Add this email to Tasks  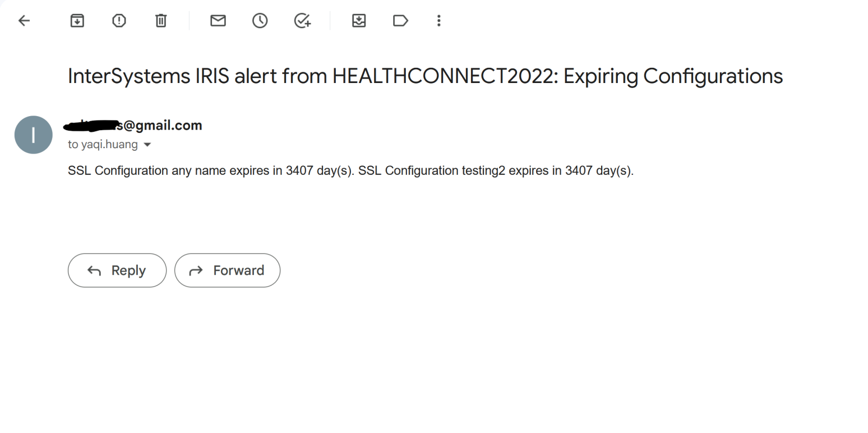tap(302, 21)
